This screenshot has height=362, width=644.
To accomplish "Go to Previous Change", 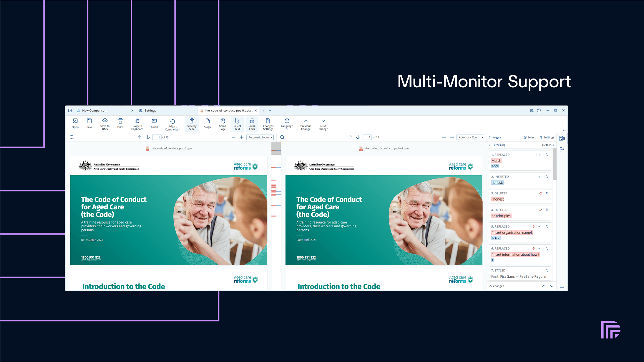I will pos(306,124).
